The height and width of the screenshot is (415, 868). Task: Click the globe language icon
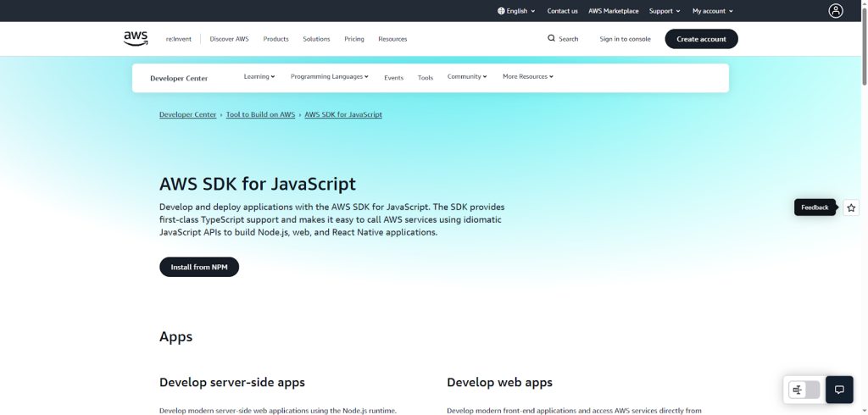(501, 11)
